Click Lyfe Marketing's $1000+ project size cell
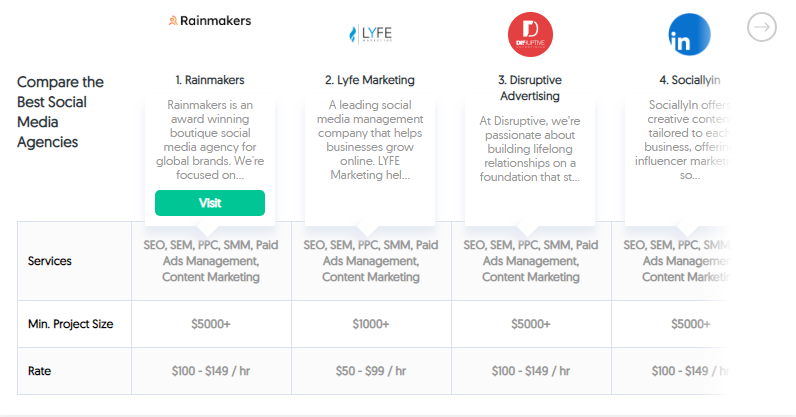 (371, 324)
